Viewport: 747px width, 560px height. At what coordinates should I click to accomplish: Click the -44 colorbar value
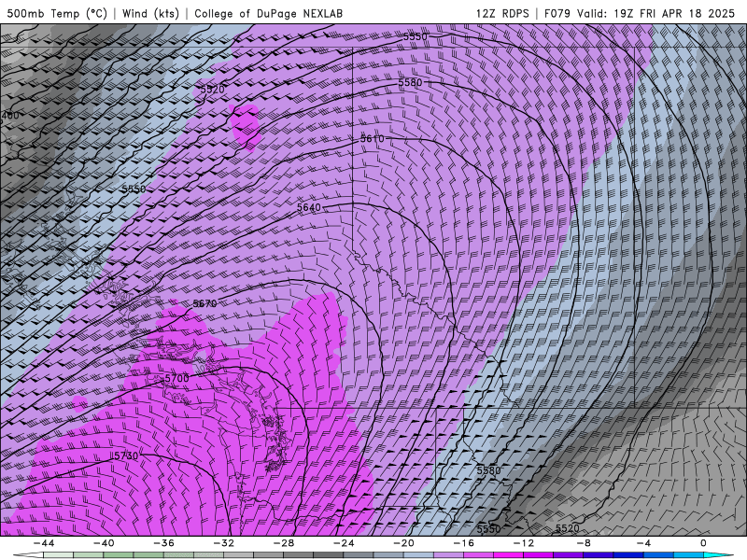click(x=43, y=543)
